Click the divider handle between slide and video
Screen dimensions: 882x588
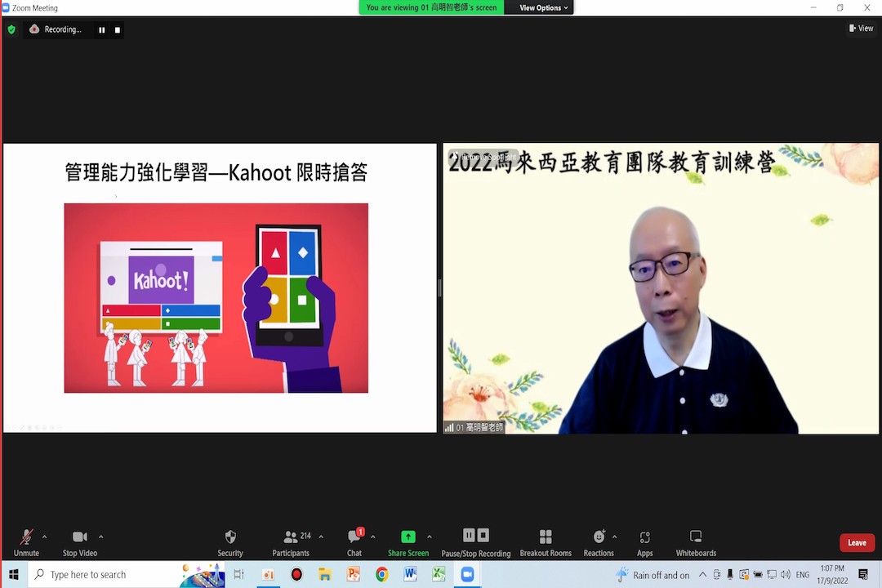pyautogui.click(x=440, y=288)
